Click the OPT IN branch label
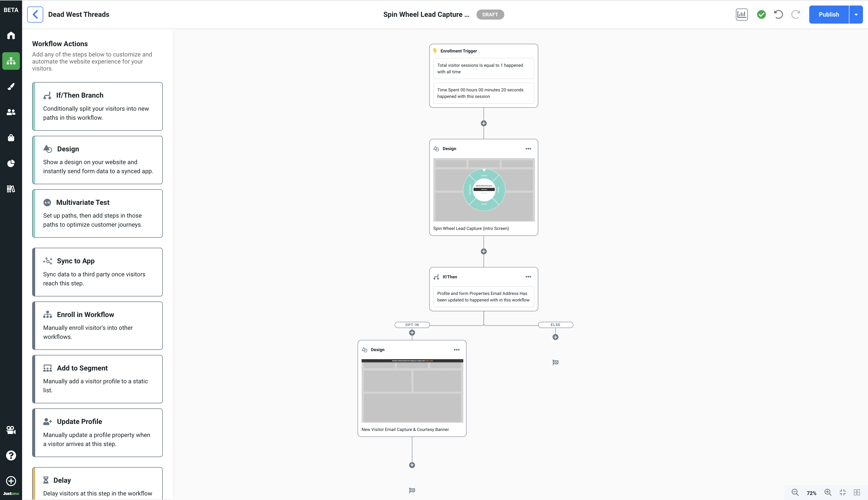Screen dimensions: 868x500 412,325
